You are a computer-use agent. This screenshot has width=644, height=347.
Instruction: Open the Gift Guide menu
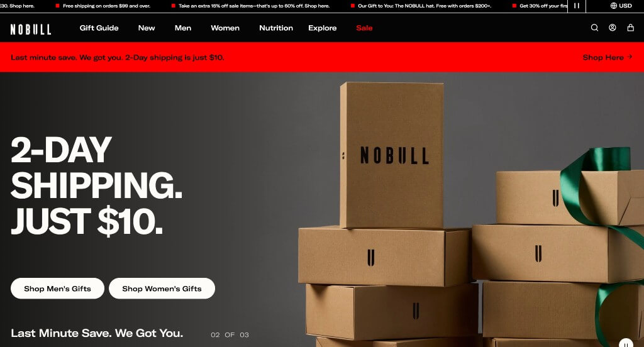point(99,28)
